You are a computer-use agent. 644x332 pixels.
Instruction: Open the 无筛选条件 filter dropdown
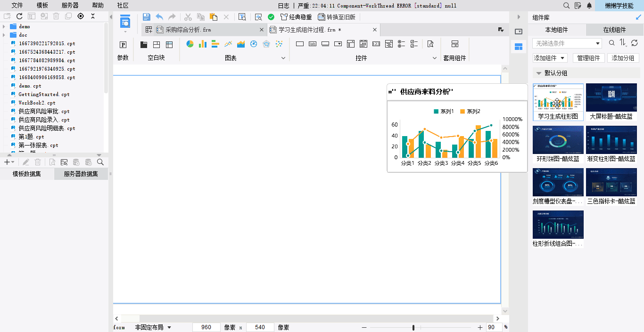coord(567,43)
